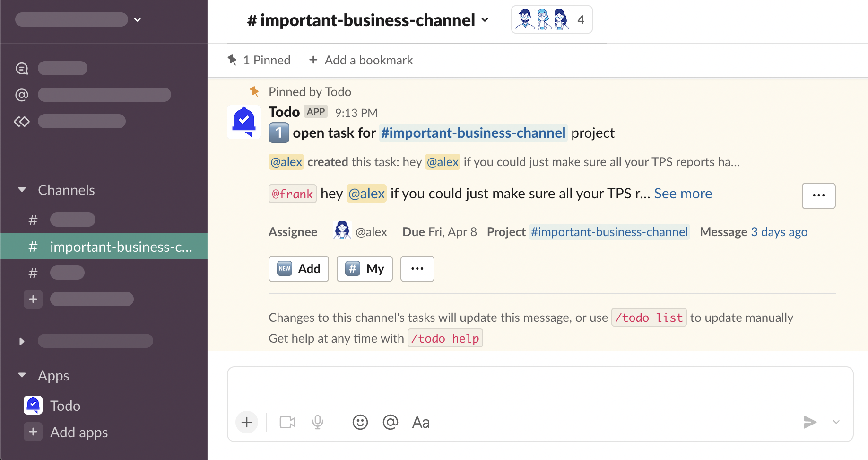Click the plus attachment button in composer
Screen dimensions: 868x460
point(247,422)
